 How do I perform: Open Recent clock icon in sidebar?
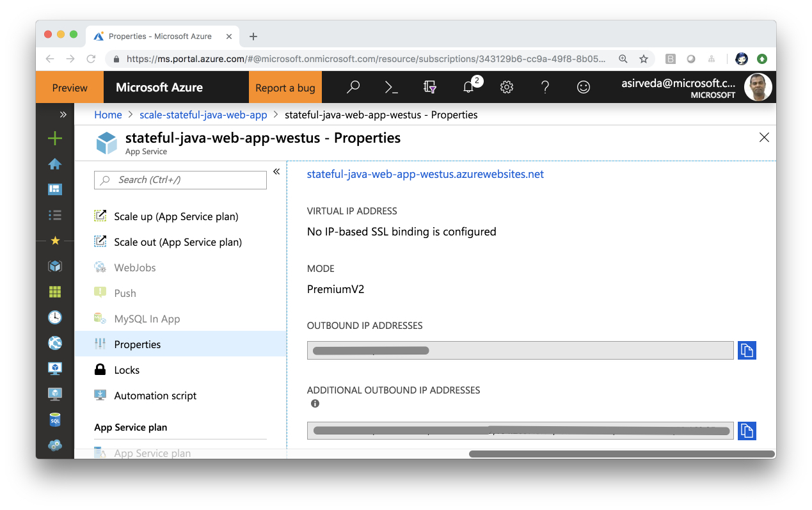55,317
